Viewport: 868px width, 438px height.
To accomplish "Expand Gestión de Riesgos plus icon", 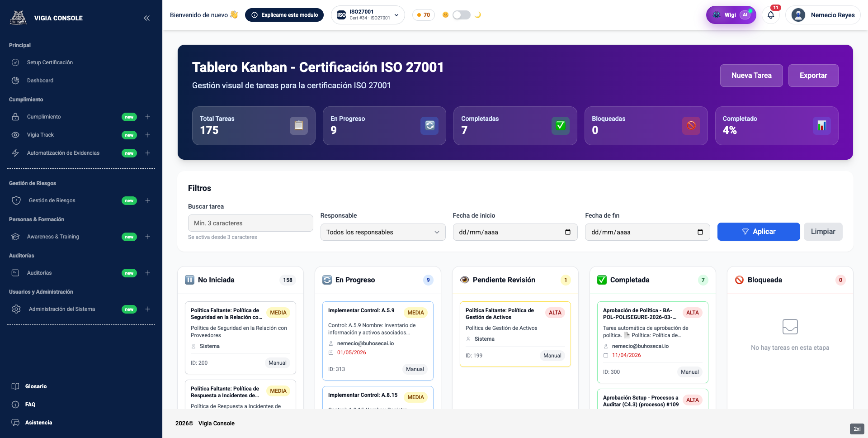I will (147, 200).
